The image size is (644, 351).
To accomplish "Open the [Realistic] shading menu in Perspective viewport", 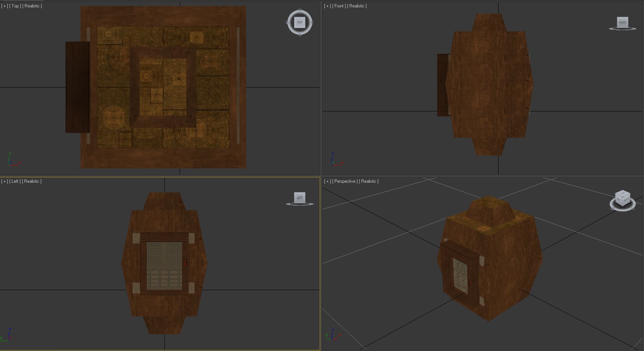I will click(369, 181).
